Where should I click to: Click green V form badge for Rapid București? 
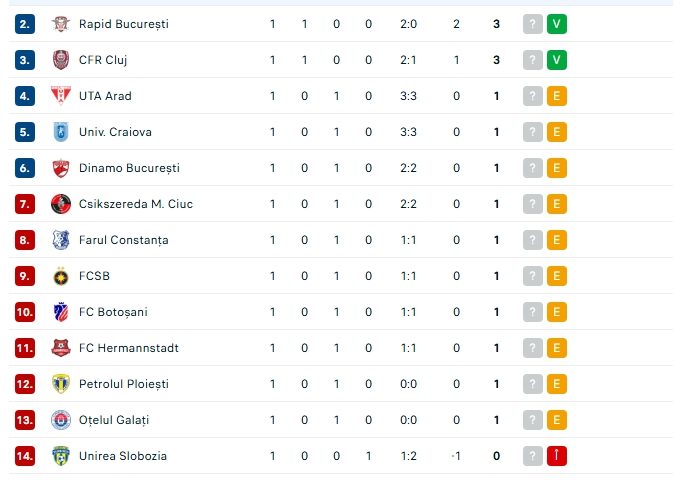[x=557, y=24]
